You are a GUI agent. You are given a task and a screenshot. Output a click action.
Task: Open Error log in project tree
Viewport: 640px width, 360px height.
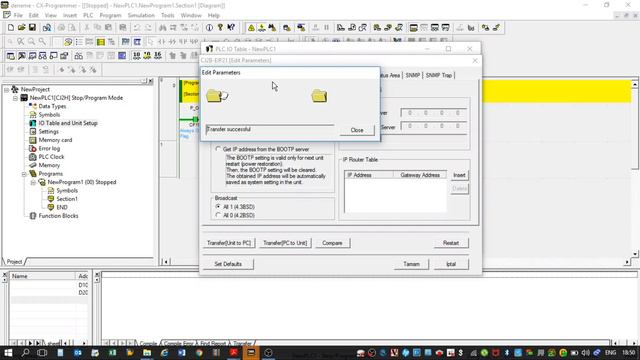[49, 149]
